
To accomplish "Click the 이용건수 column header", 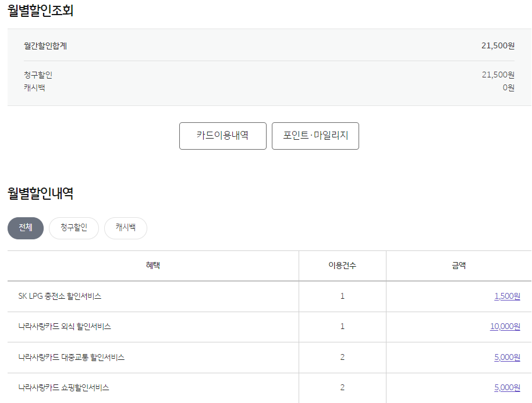I will (342, 266).
